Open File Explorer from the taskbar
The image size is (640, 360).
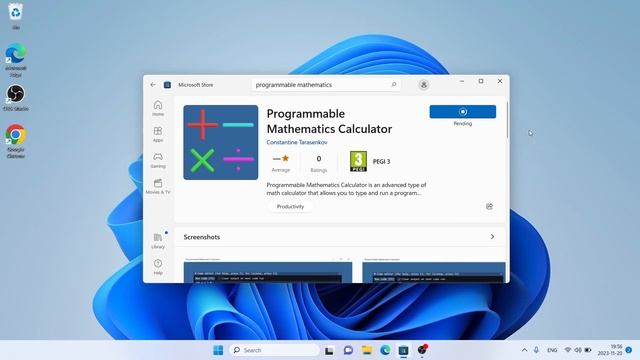367,350
